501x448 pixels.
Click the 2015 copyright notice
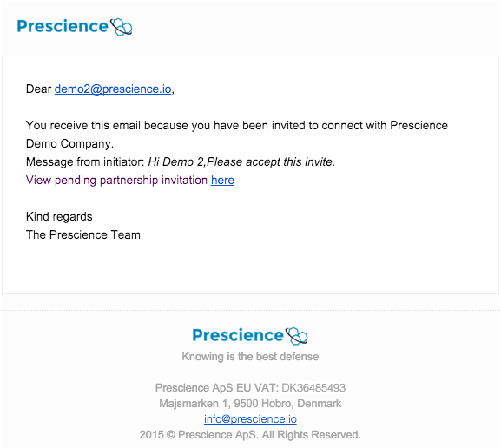pyautogui.click(x=250, y=435)
